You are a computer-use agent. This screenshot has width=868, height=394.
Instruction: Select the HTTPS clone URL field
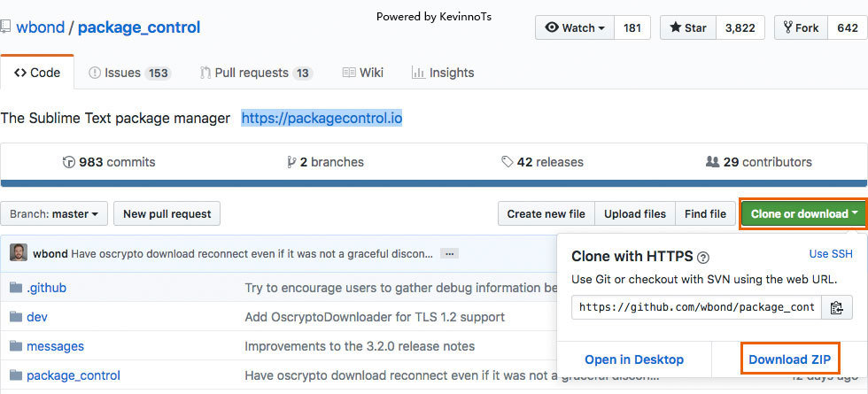tap(696, 307)
